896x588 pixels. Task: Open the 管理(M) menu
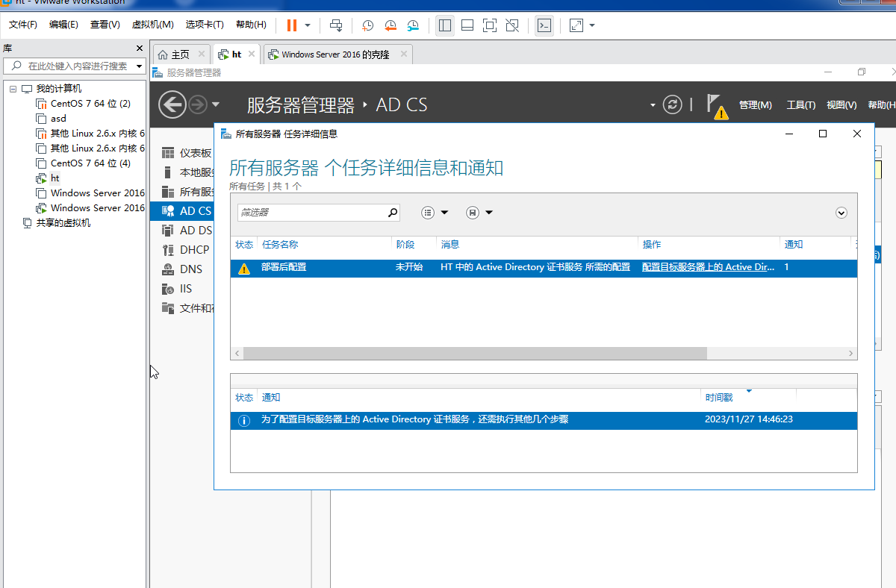755,105
